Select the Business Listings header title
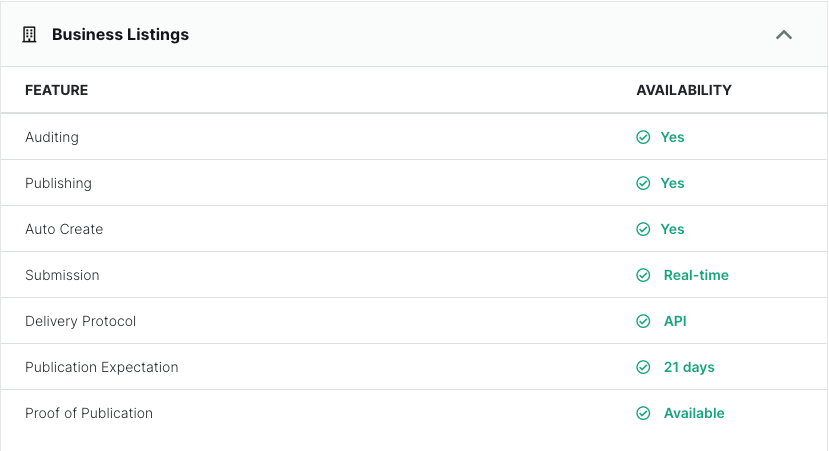 pyautogui.click(x=120, y=34)
